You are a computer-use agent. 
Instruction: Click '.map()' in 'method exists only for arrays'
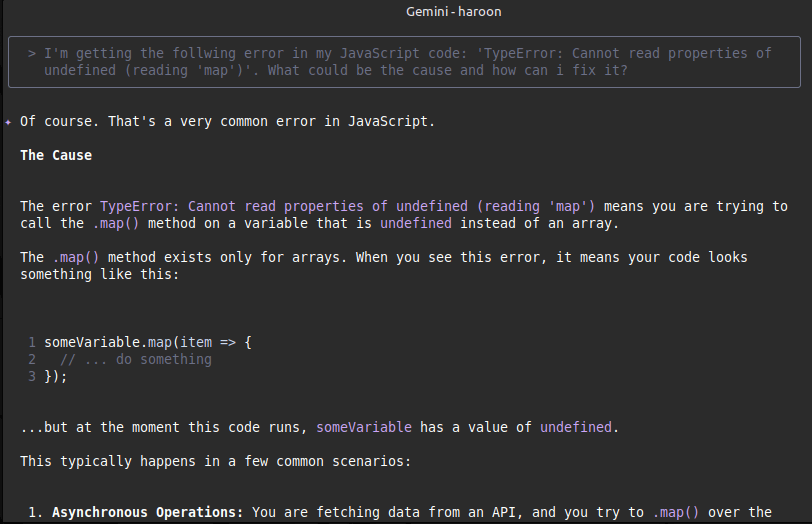tap(76, 257)
